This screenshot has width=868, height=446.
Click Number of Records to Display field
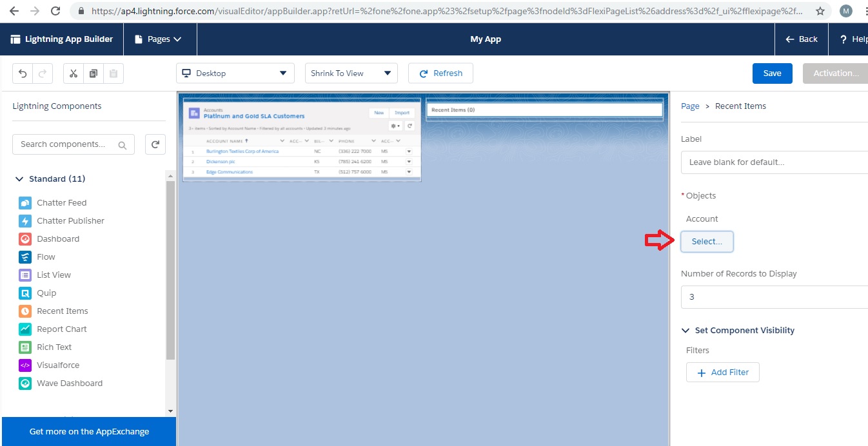tap(774, 297)
